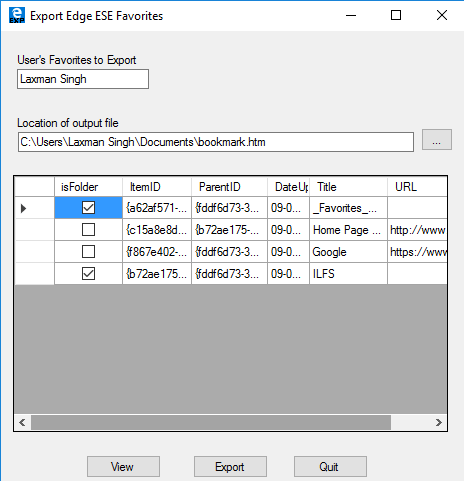Image resolution: width=464 pixels, height=481 pixels.
Task: Sort by the Title column header
Action: (348, 187)
